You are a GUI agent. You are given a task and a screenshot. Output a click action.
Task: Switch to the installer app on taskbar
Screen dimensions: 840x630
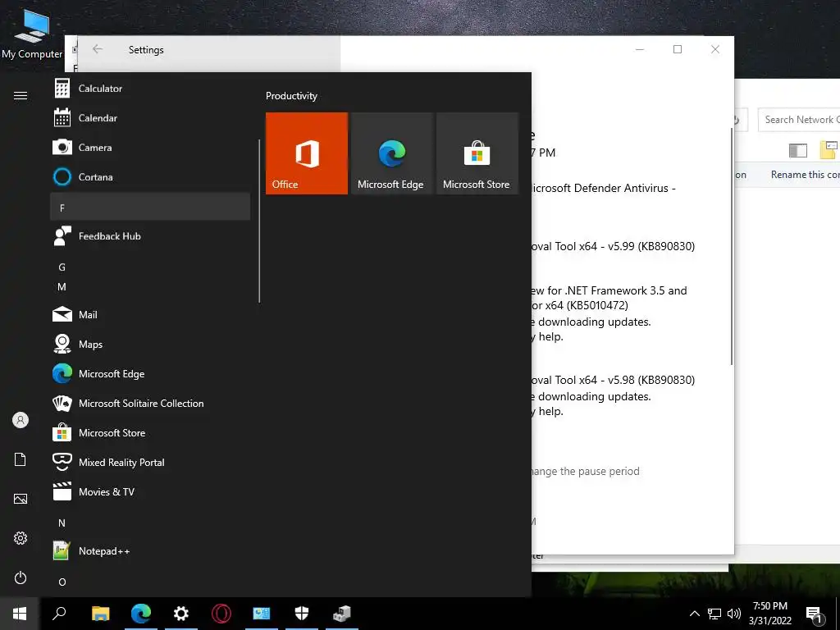342,614
